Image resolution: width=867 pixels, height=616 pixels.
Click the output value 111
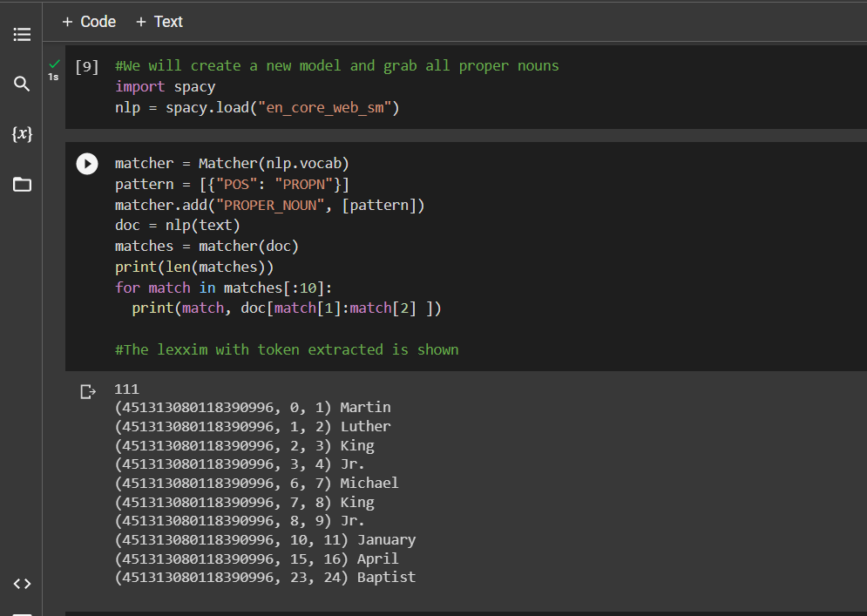(x=126, y=389)
